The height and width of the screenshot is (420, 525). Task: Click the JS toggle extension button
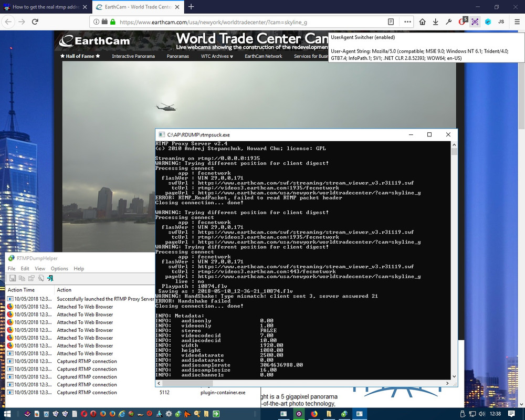501,22
